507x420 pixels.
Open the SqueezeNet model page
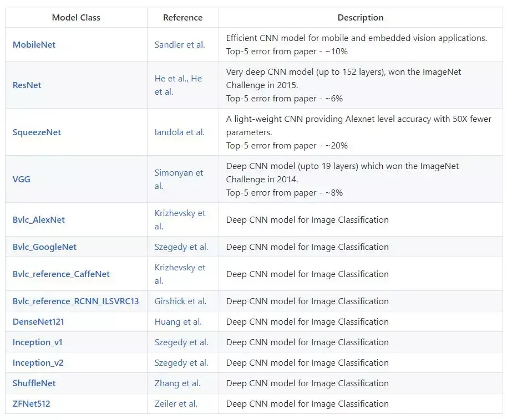point(37,132)
